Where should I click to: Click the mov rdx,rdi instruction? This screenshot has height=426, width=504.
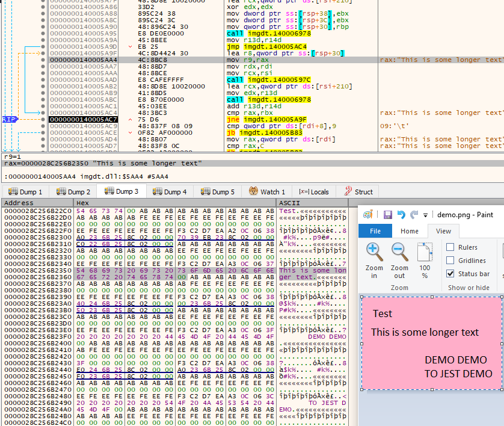coord(250,67)
